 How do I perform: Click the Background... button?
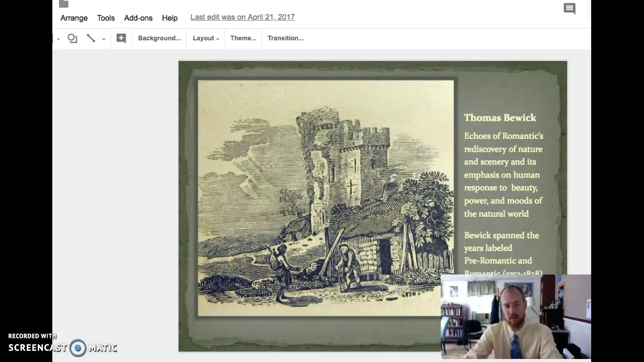tap(159, 38)
